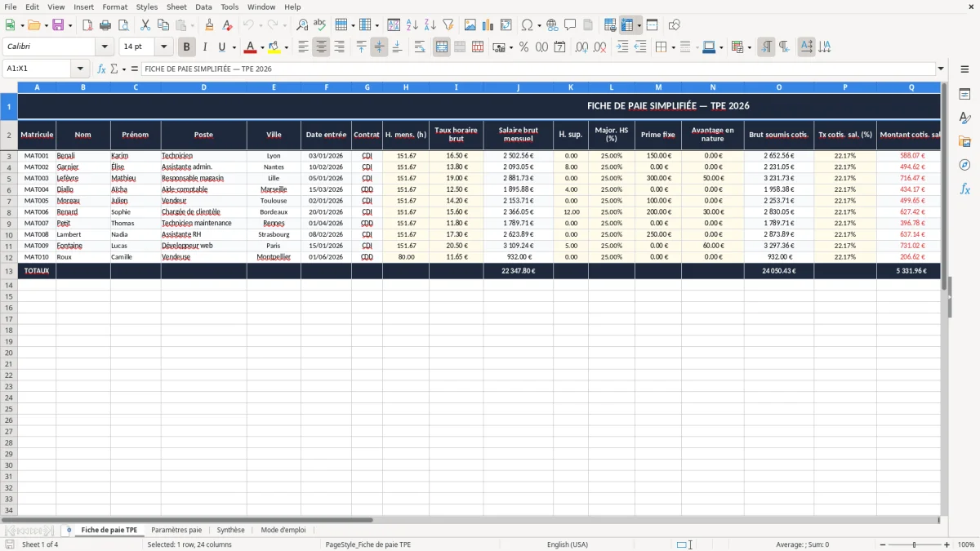The image size is (980, 551).
Task: Select the Clone Formatting paintbrush
Action: coord(209,25)
